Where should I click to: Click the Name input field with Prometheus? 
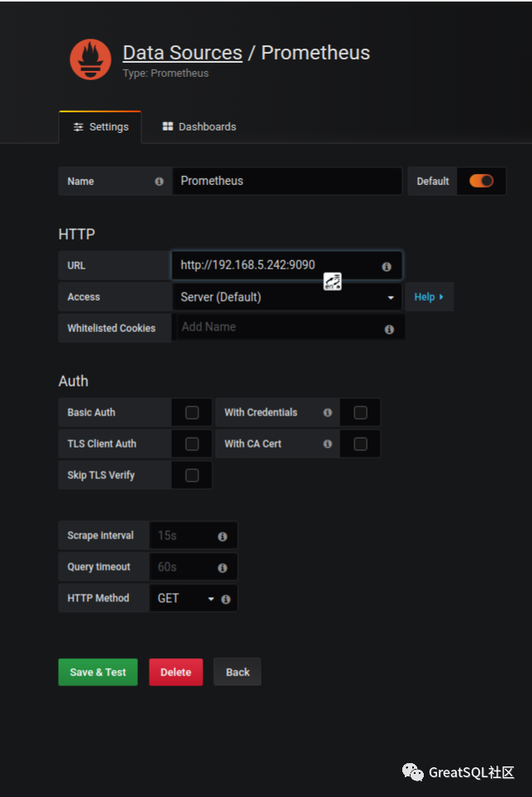[x=287, y=181]
